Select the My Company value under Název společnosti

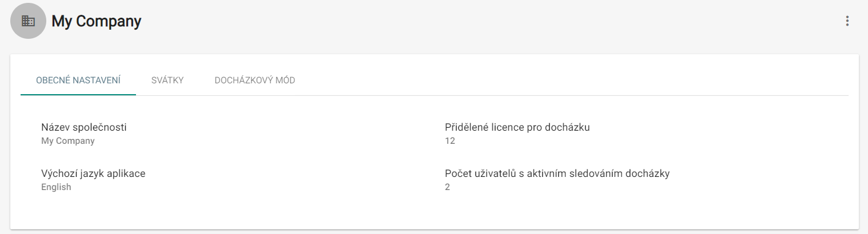(68, 141)
